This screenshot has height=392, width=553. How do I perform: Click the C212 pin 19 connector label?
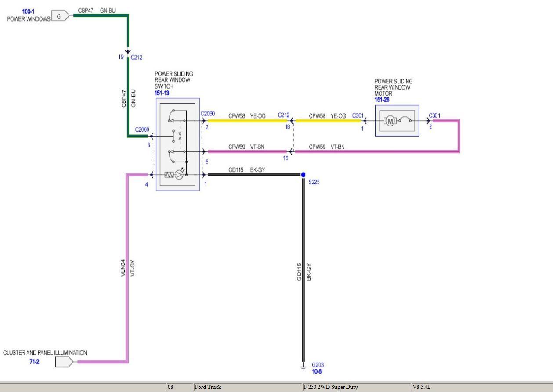[x=136, y=57]
